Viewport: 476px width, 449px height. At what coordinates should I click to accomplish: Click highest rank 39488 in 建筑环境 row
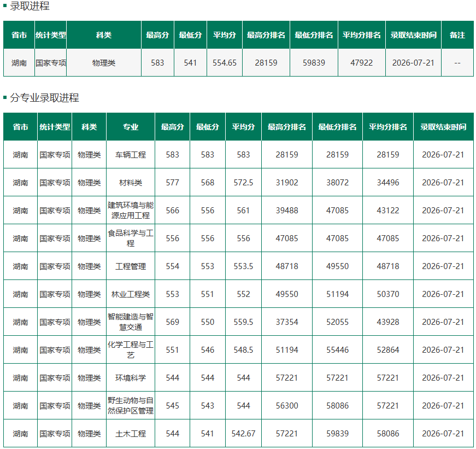(x=287, y=210)
